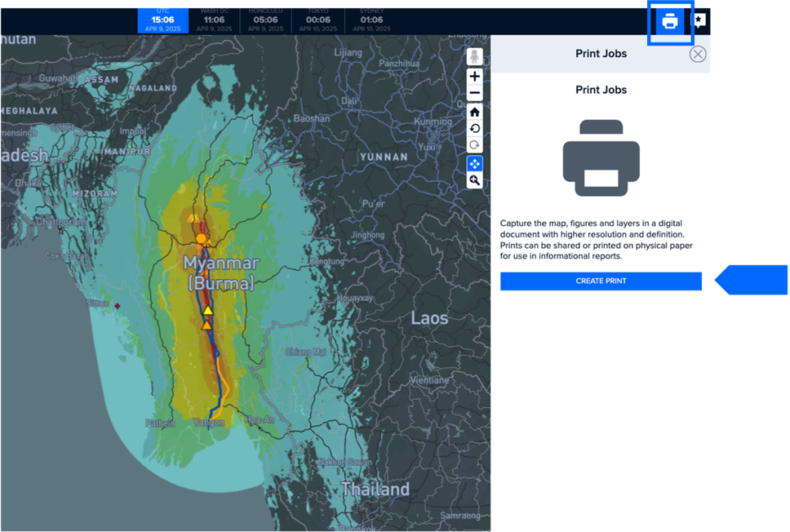Click the CREATE PRINT button
The width and height of the screenshot is (790, 532).
[601, 281]
